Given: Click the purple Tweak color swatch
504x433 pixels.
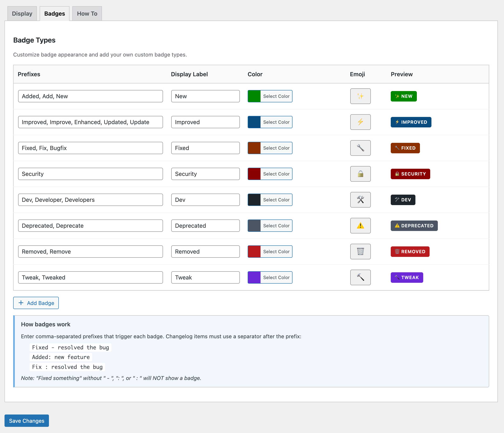Looking at the screenshot, I should (254, 277).
